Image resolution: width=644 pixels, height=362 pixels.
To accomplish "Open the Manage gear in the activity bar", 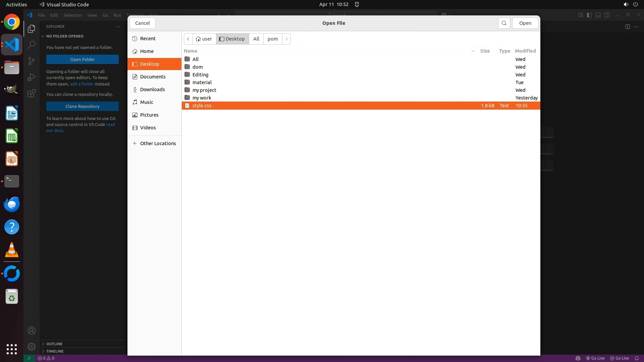I will pos(32,346).
